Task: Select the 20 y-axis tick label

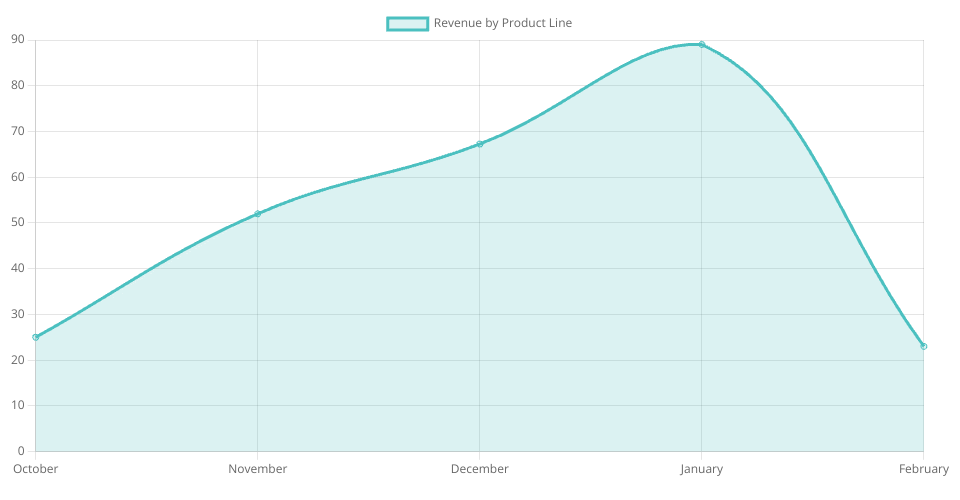Action: (x=18, y=360)
